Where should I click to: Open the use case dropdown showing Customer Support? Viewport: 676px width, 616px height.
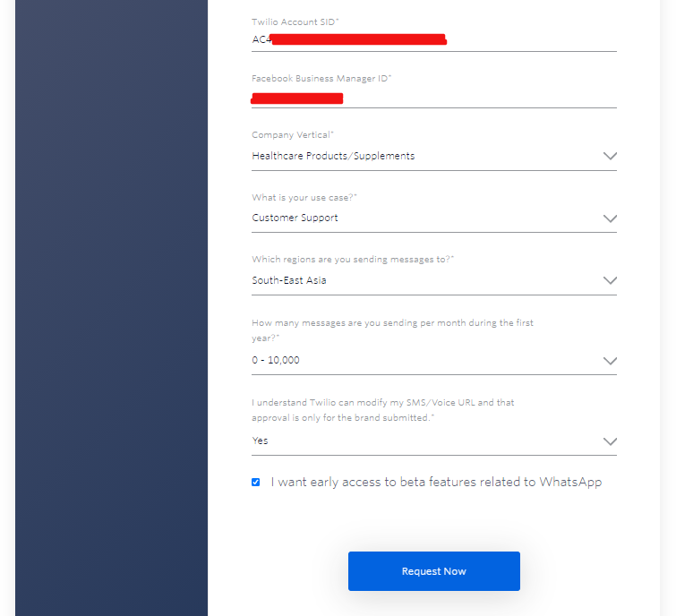pos(421,218)
